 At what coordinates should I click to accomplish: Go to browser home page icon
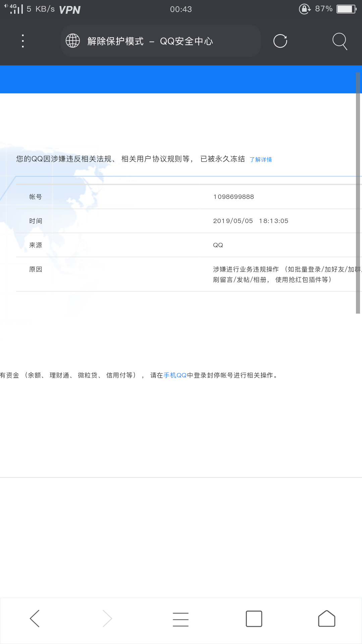click(x=326, y=619)
